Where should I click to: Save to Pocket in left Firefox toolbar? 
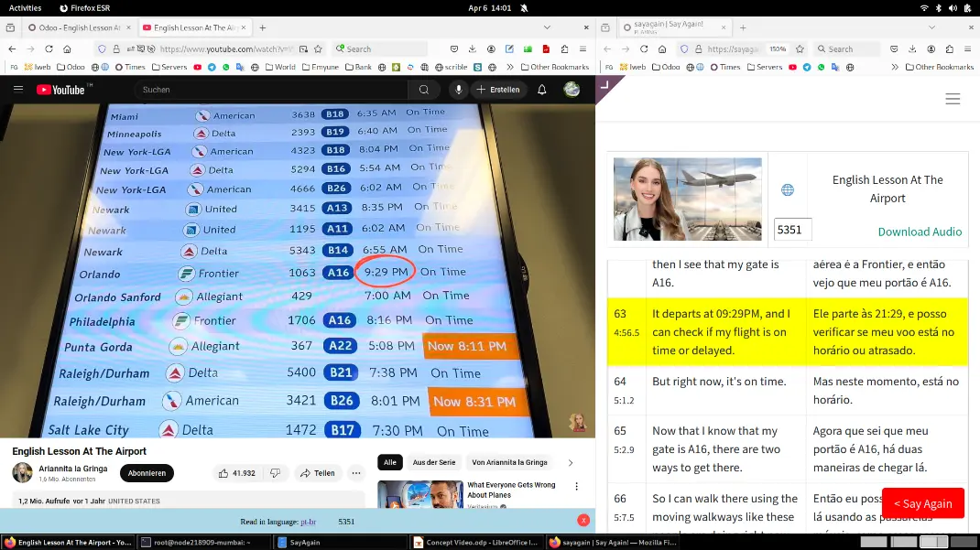point(454,49)
